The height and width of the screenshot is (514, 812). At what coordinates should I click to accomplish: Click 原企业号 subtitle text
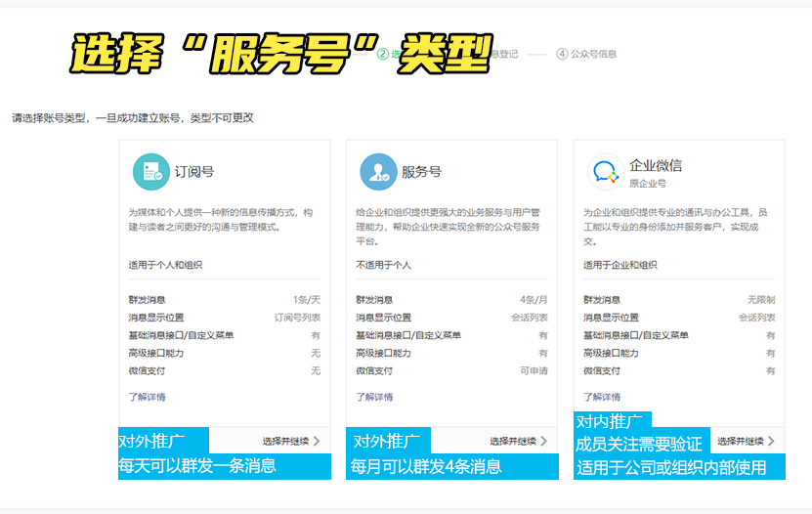(x=648, y=184)
